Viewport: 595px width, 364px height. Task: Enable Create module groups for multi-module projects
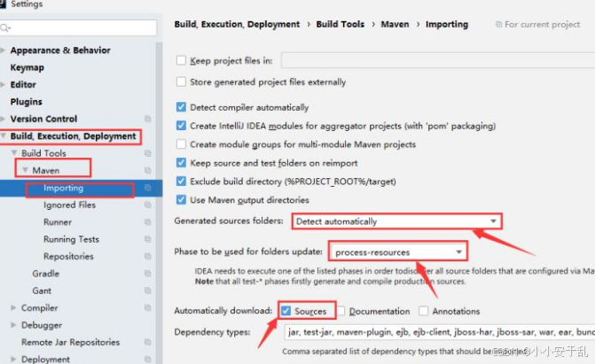(x=181, y=144)
